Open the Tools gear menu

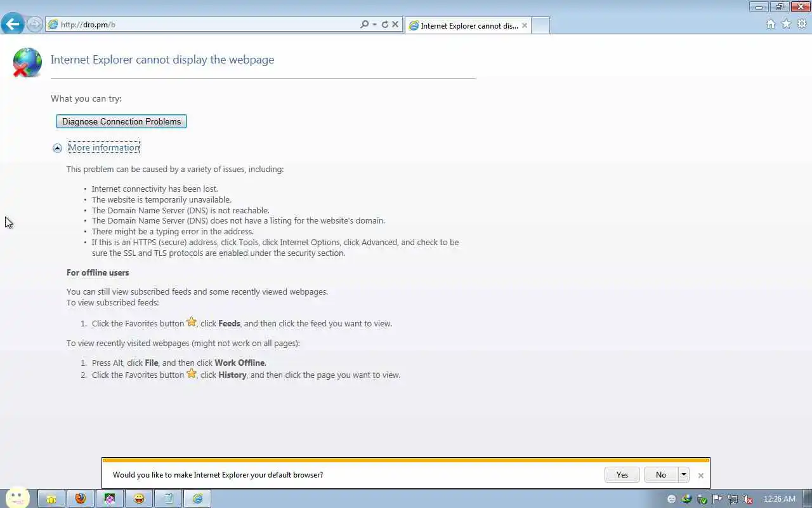click(x=802, y=24)
